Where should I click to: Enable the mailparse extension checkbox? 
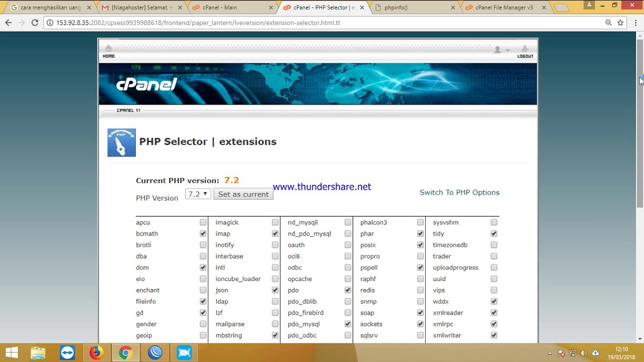[x=275, y=324]
